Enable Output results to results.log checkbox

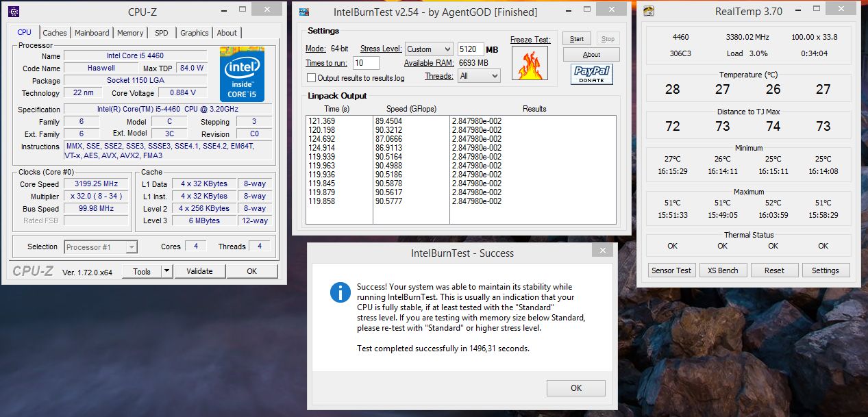[312, 78]
